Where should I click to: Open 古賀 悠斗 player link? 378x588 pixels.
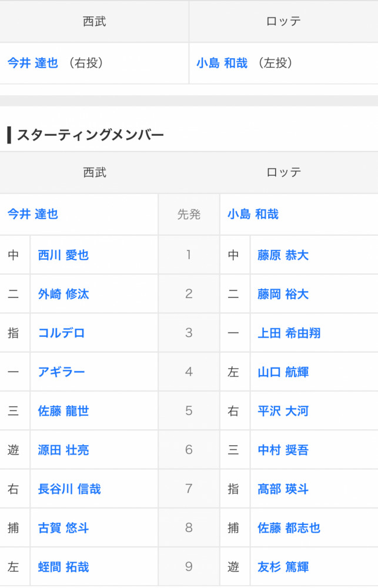tap(63, 528)
